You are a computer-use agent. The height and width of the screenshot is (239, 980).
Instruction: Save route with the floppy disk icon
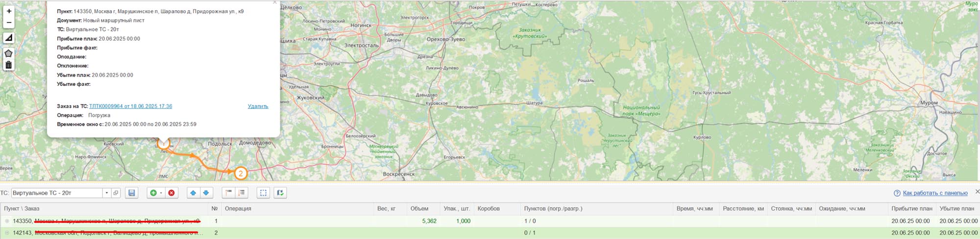(x=131, y=193)
